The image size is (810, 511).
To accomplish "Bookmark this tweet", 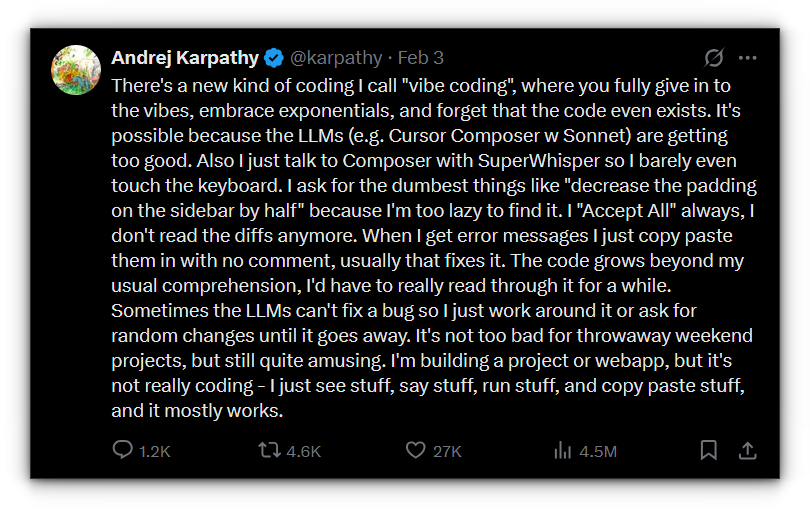I will click(x=708, y=451).
